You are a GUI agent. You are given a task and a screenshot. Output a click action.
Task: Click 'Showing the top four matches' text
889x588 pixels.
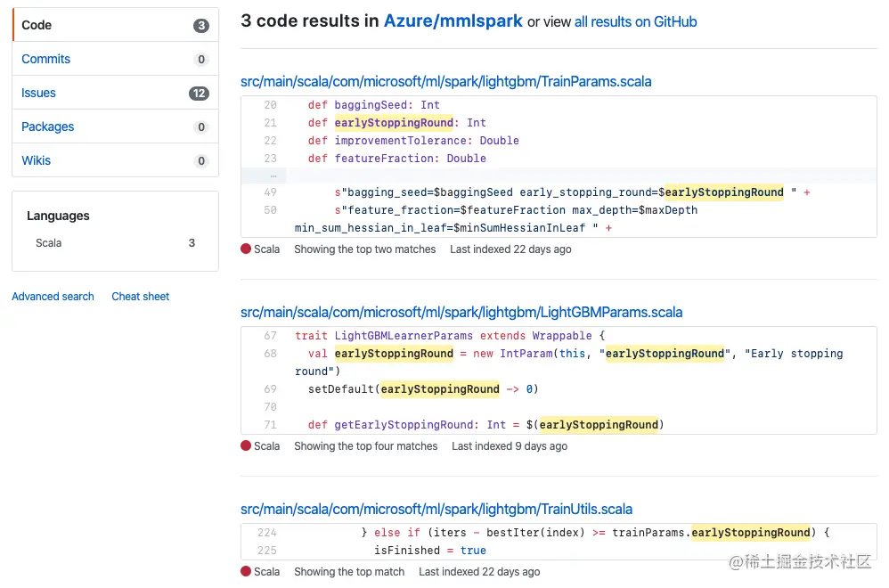366,446
